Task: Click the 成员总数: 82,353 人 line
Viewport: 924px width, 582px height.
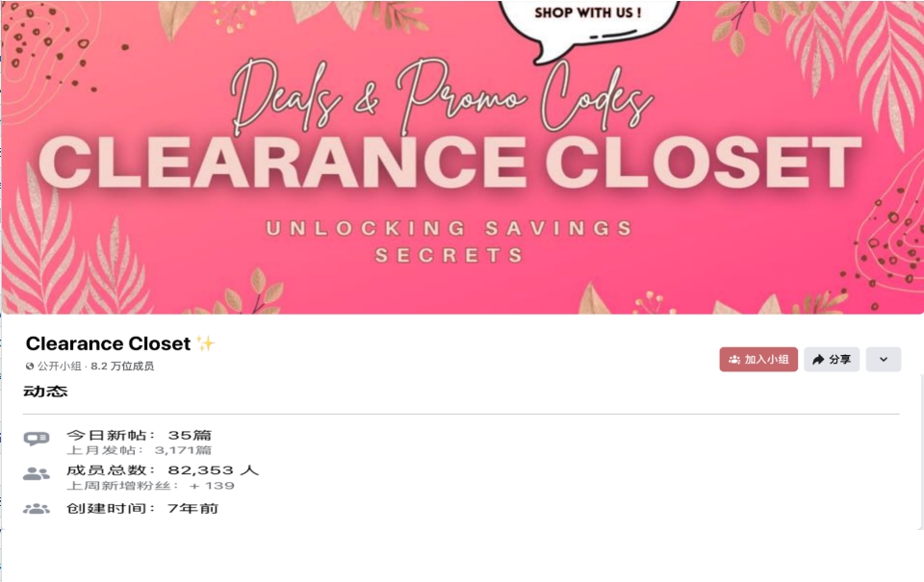Action: (x=163, y=470)
